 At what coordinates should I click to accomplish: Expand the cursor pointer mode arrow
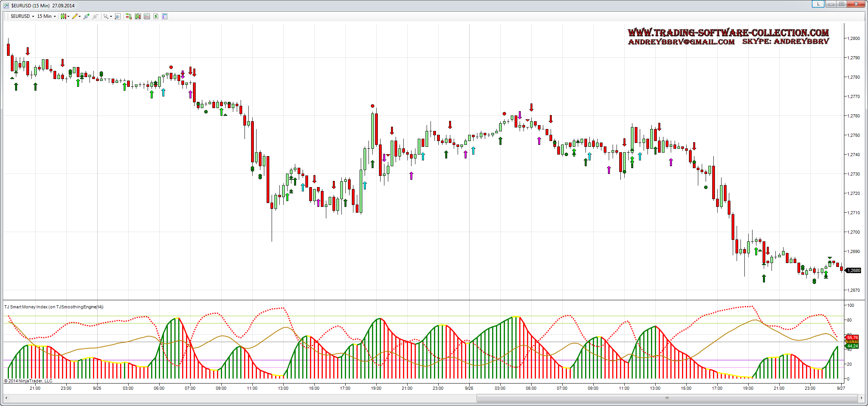111,17
